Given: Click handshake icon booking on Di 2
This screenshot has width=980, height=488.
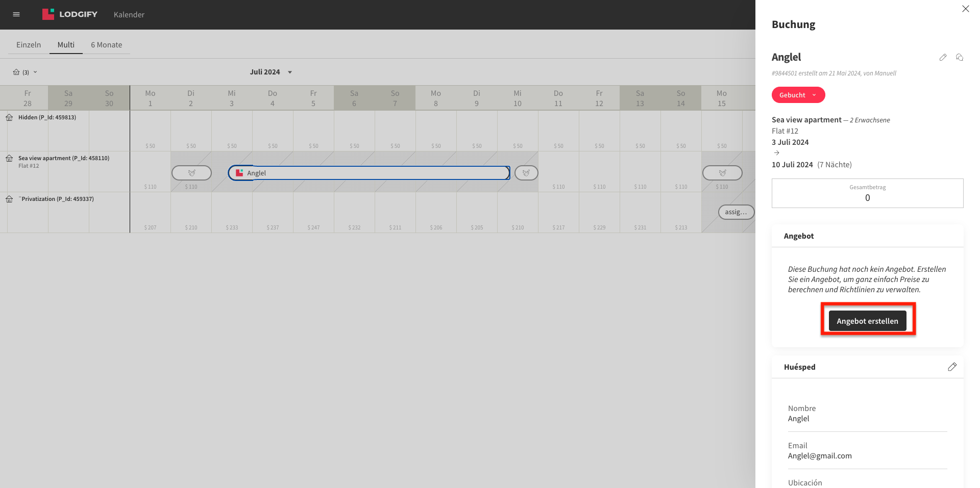Looking at the screenshot, I should [191, 173].
